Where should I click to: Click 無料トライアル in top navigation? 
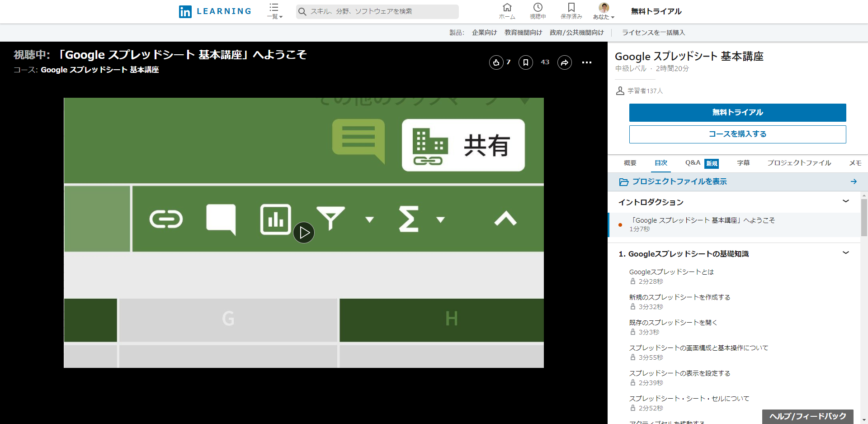656,11
